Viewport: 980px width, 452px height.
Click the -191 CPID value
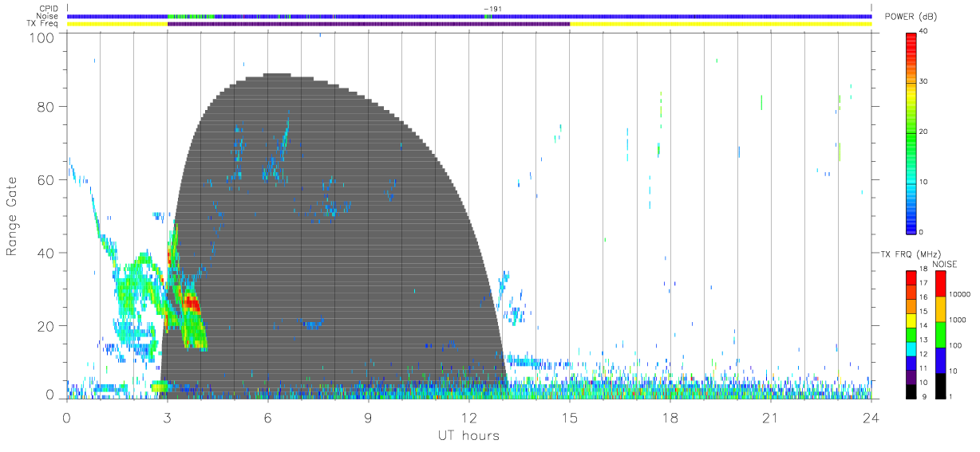pyautogui.click(x=492, y=10)
